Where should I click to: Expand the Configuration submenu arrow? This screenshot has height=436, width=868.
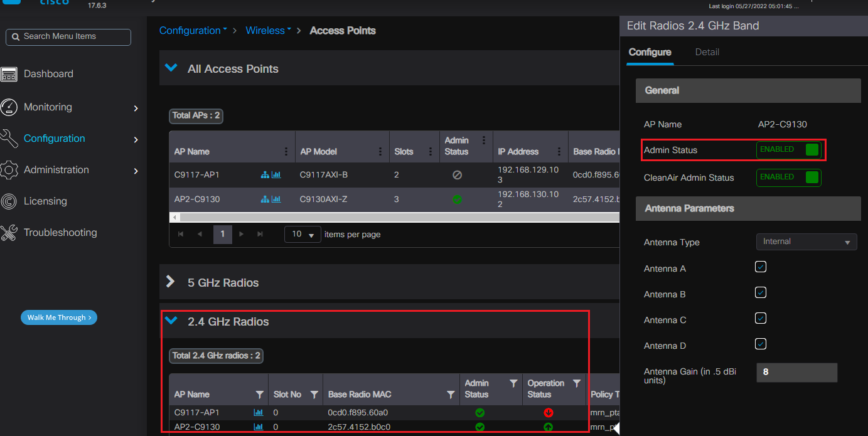point(136,140)
